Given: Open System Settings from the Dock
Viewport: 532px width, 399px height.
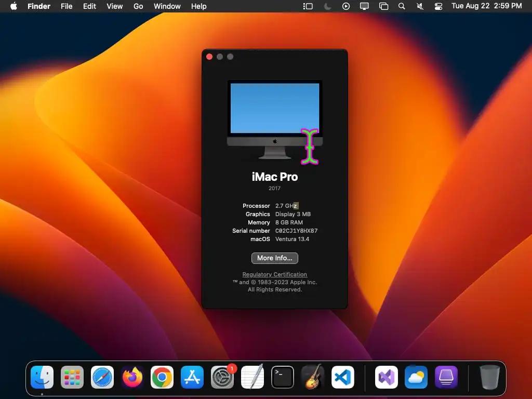Looking at the screenshot, I should (222, 377).
